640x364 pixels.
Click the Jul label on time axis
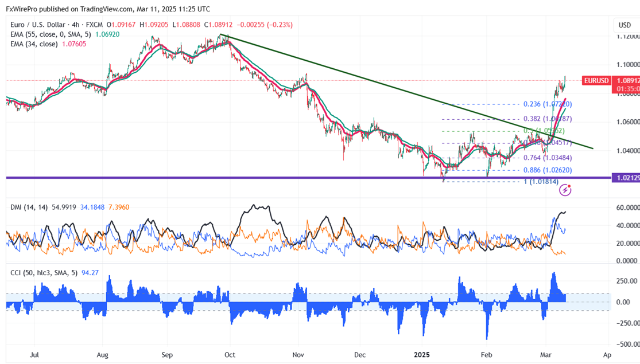pos(34,355)
